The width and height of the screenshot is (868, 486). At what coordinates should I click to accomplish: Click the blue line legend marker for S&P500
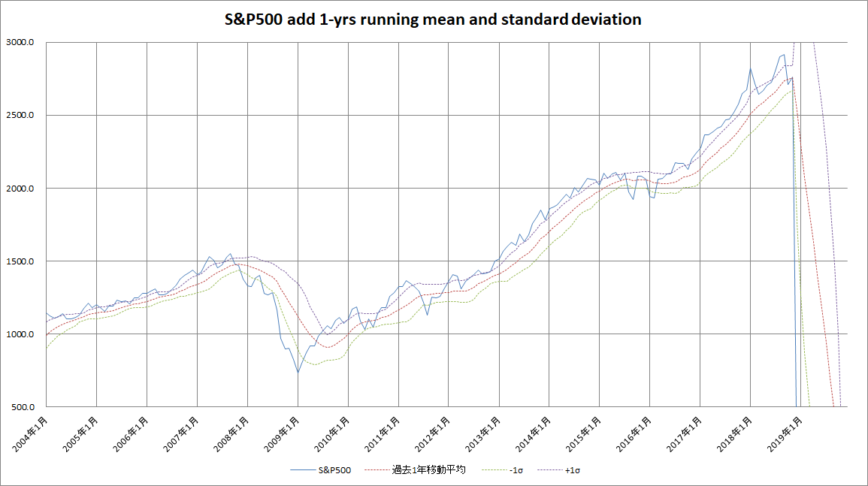(x=303, y=470)
